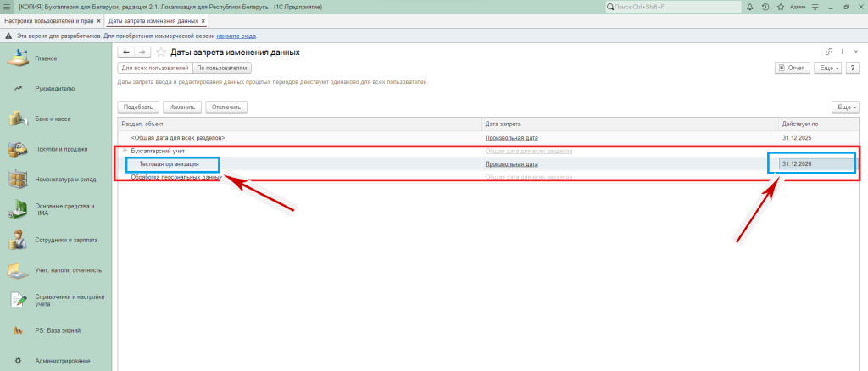
Task: Open the history clock icon
Action: [x=765, y=7]
